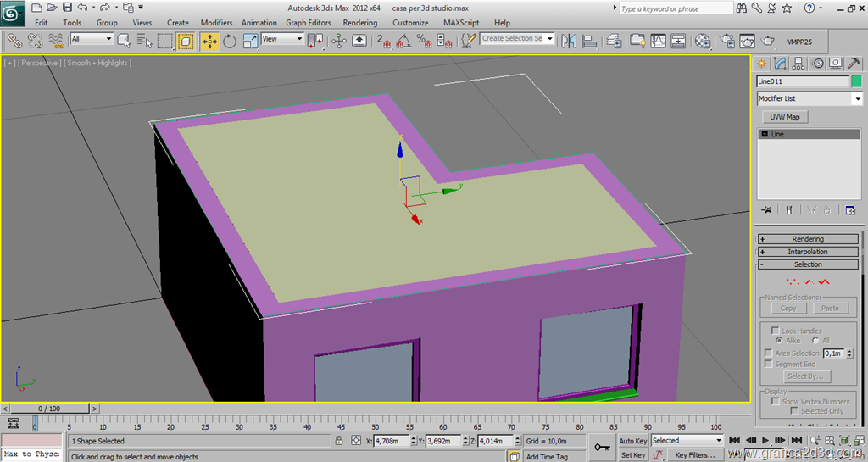This screenshot has height=462, width=868.
Task: Switch to the Create command panel
Action: [x=762, y=64]
